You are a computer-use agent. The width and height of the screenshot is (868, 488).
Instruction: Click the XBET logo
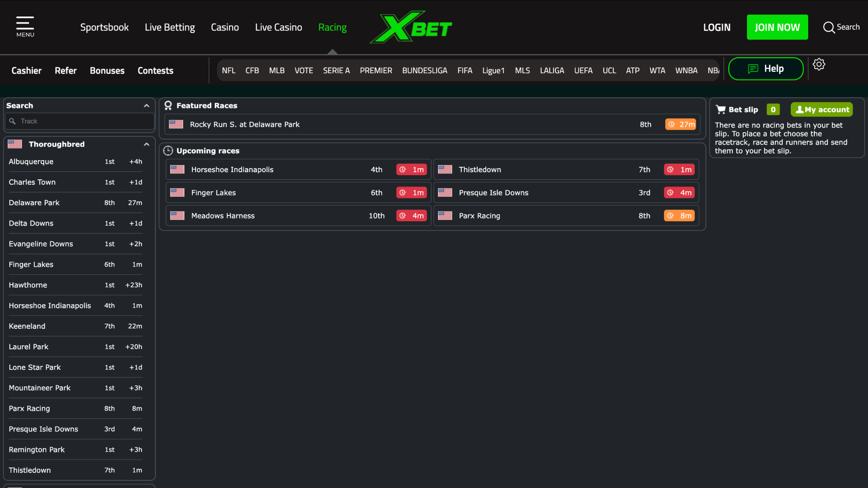pos(411,27)
